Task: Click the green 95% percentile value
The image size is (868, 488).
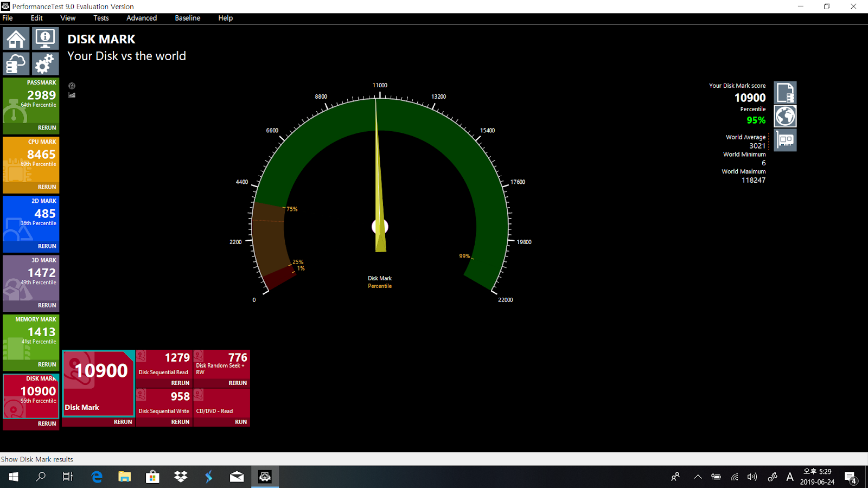Action: tap(756, 120)
